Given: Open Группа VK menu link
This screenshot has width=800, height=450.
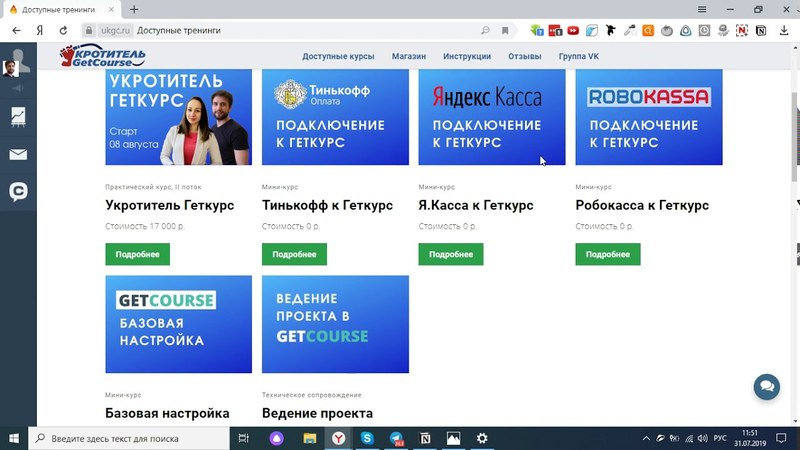Looking at the screenshot, I should [x=579, y=56].
